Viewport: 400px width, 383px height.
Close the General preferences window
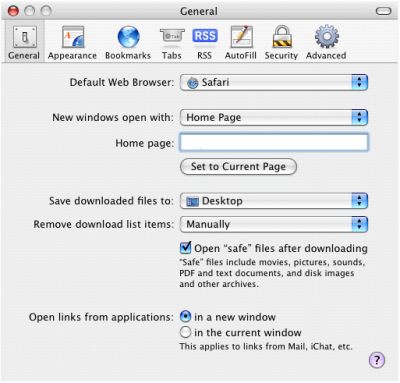click(x=13, y=11)
